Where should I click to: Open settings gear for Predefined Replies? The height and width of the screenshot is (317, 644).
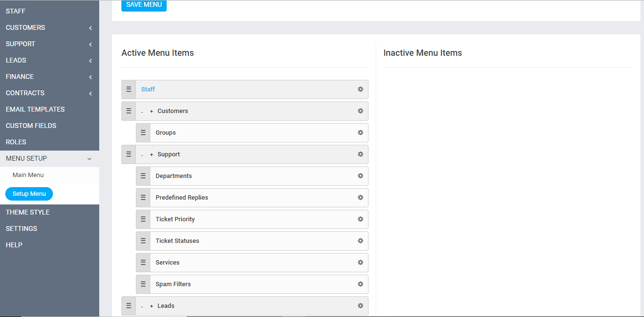tap(360, 198)
